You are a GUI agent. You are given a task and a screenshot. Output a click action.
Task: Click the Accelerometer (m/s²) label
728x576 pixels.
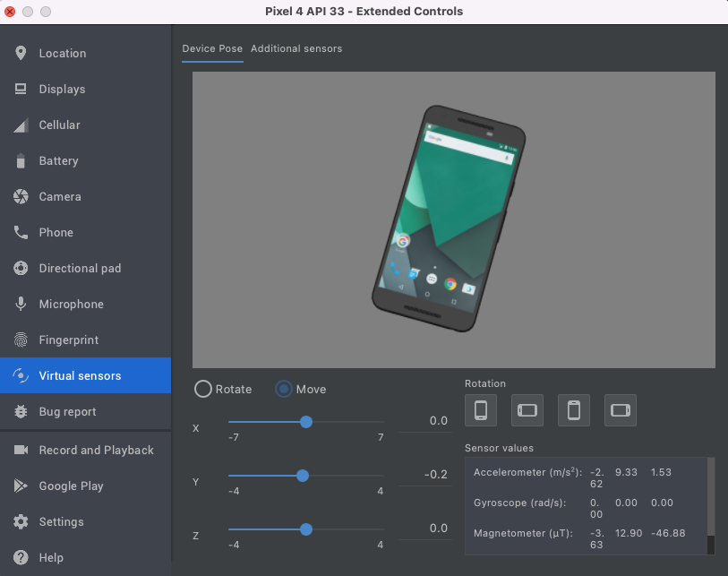tap(528, 472)
